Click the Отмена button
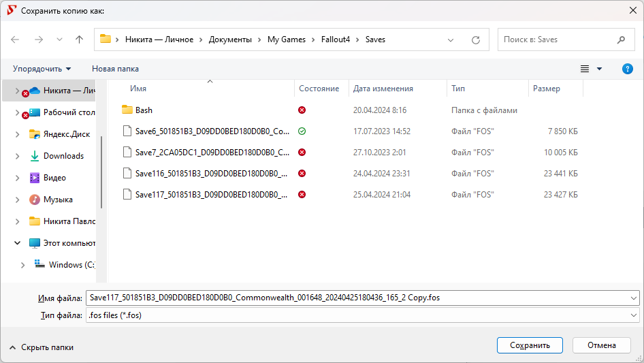 point(601,345)
